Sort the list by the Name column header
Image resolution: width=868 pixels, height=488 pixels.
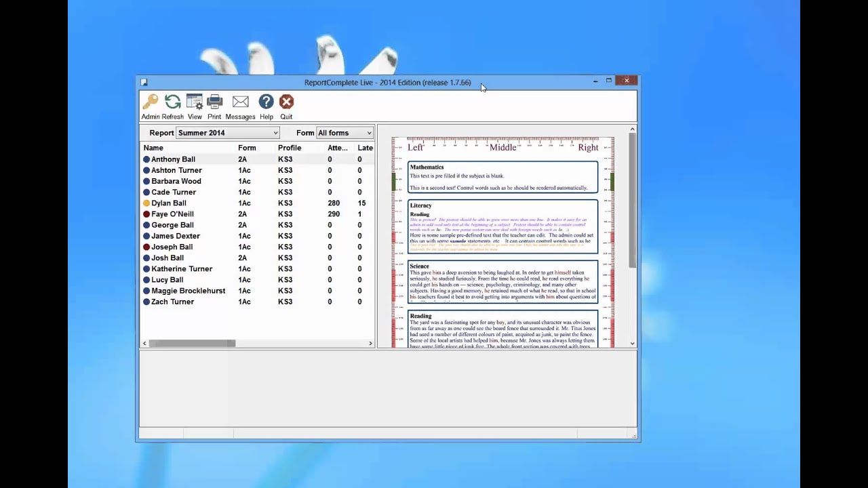(153, 148)
